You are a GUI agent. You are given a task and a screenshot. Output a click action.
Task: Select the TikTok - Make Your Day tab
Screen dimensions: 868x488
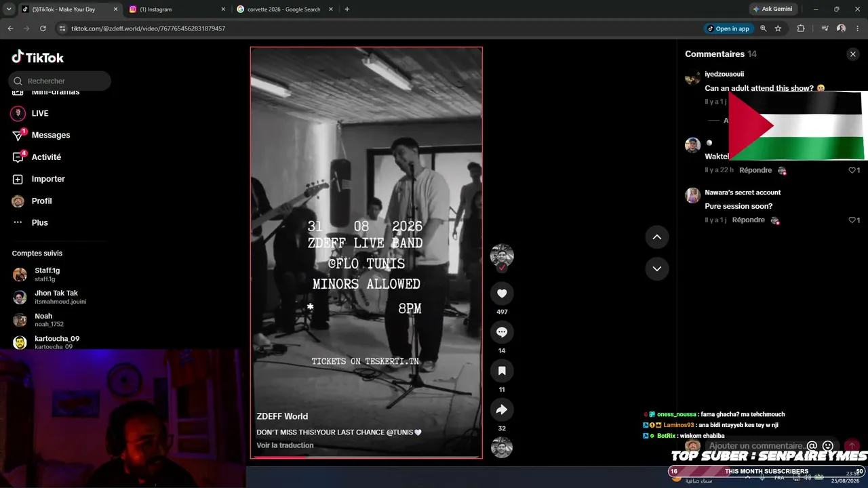tap(69, 9)
